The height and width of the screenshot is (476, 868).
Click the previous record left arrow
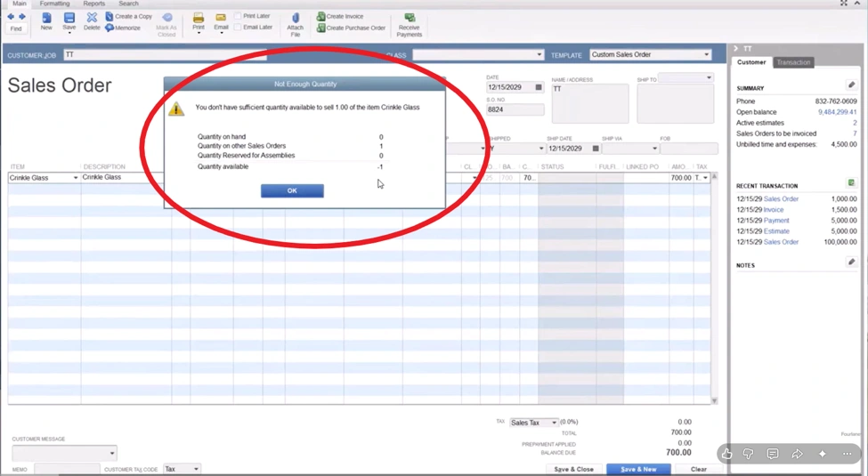11,17
